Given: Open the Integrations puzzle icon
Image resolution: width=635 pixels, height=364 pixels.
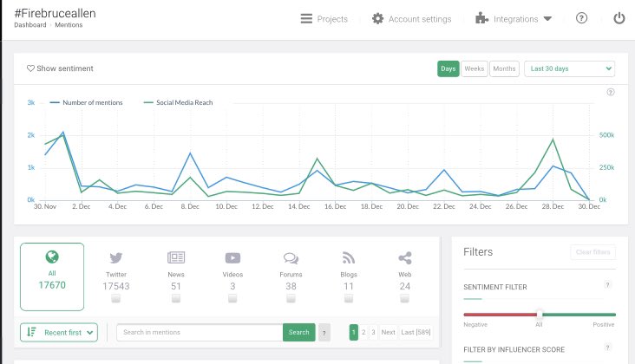Looking at the screenshot, I should coord(481,18).
